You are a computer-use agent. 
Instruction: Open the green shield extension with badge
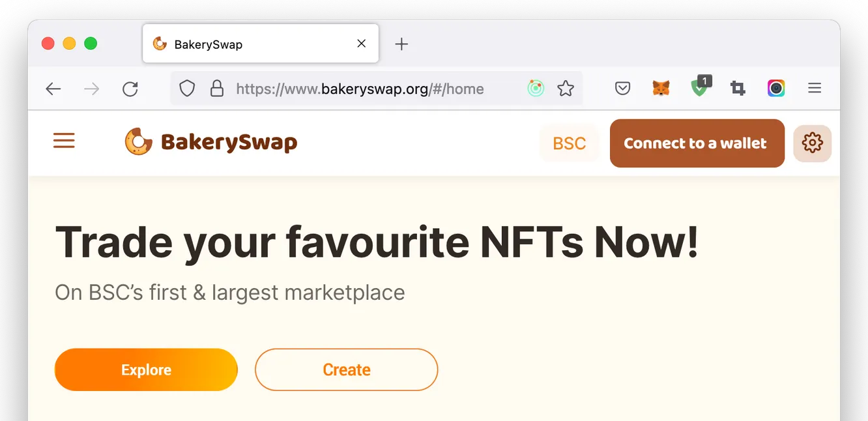699,88
